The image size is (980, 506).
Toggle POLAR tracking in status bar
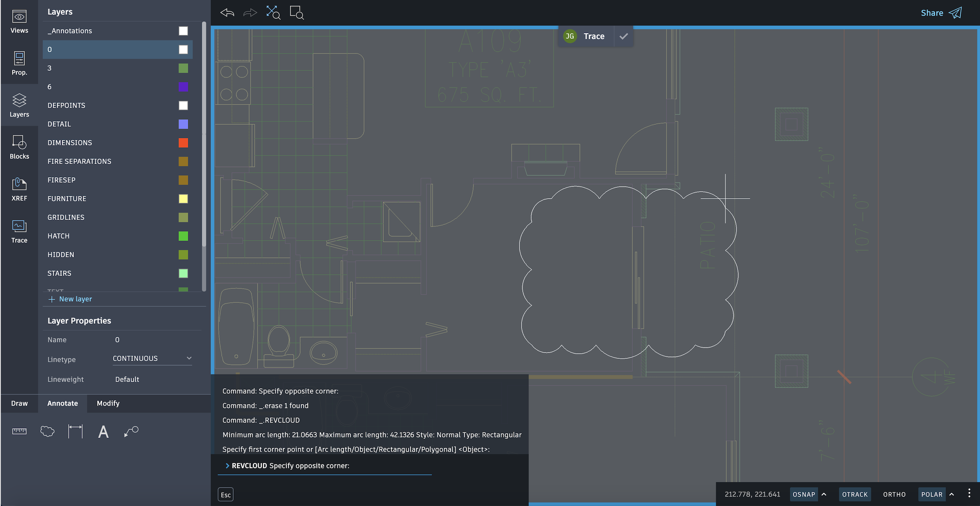pos(932,493)
